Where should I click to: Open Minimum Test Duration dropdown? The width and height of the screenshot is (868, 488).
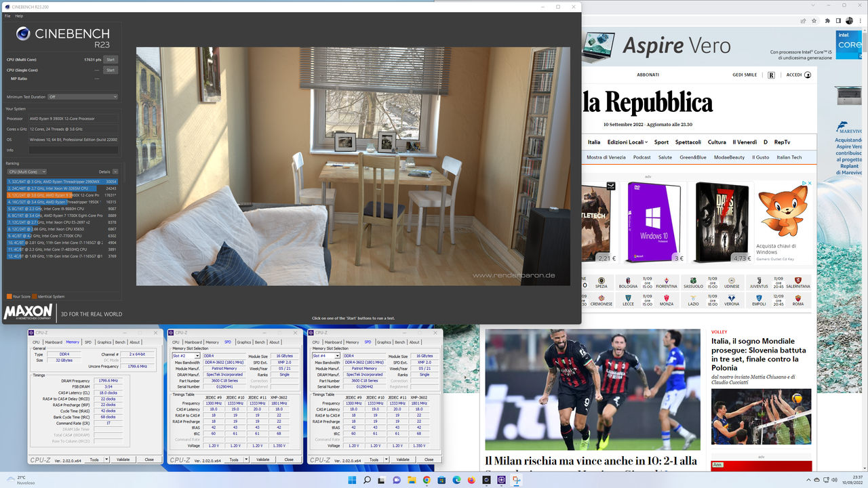(82, 97)
